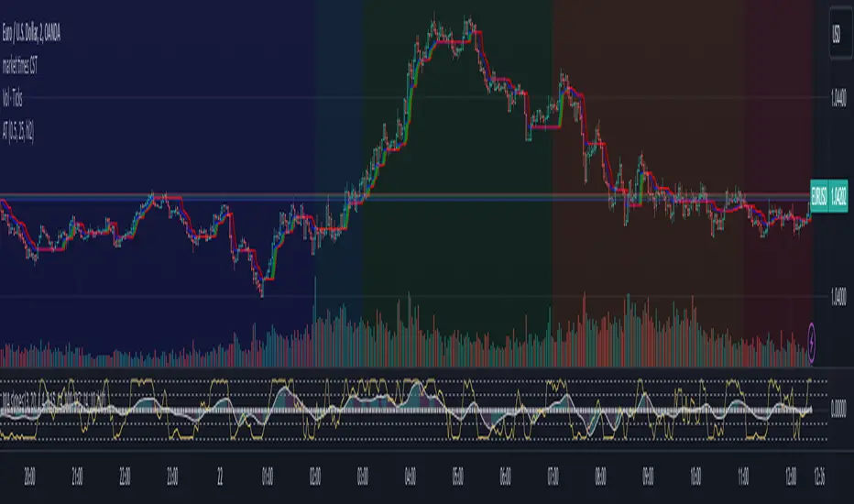The height and width of the screenshot is (504, 854).
Task: Click the 1.0400 price axis label
Action: tap(838, 297)
